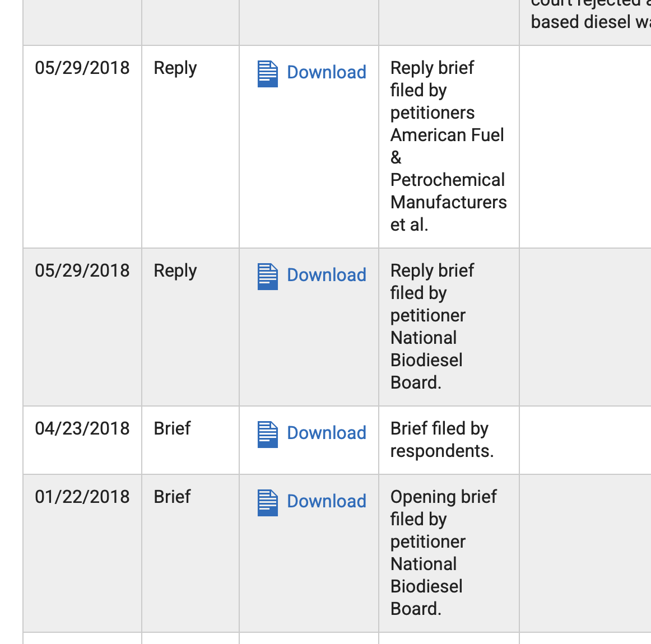
Task: Download the National Biodiesel Board reply brief
Action: (x=327, y=276)
